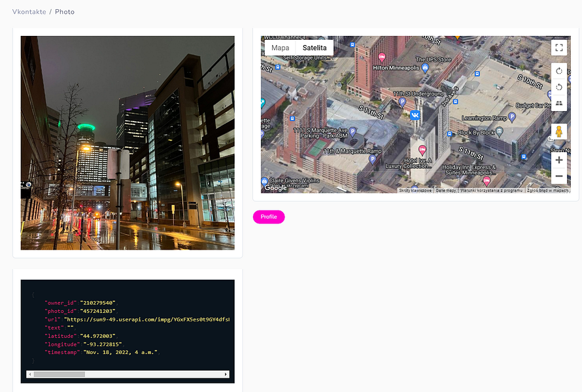Click The UPS Store map pin
The width and height of the screenshot is (582, 392).
point(425,68)
